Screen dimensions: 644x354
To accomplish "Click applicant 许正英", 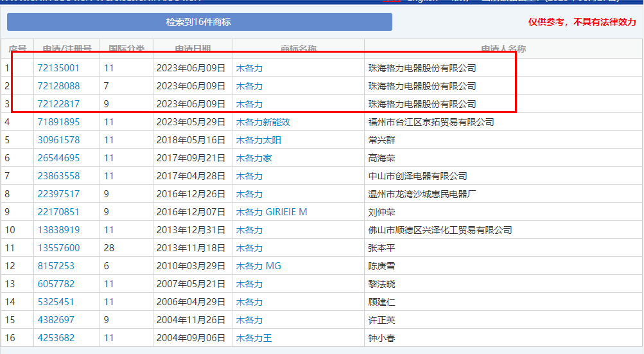I will (x=382, y=321).
